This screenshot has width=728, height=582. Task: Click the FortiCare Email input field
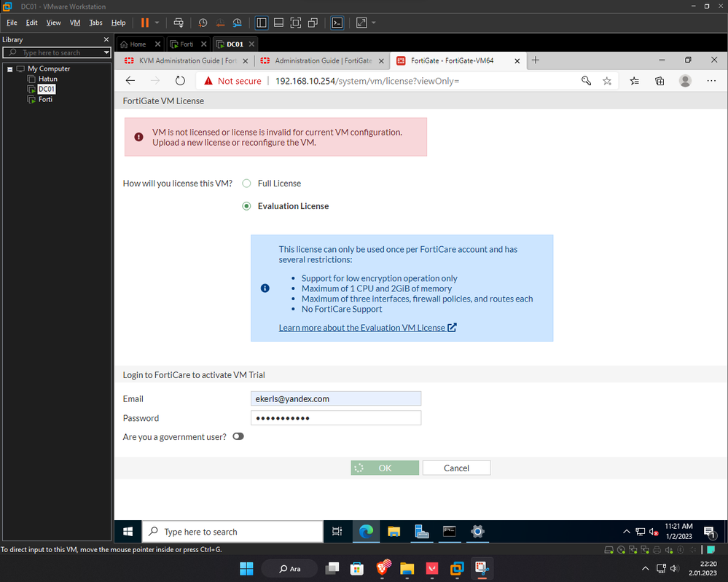point(336,398)
